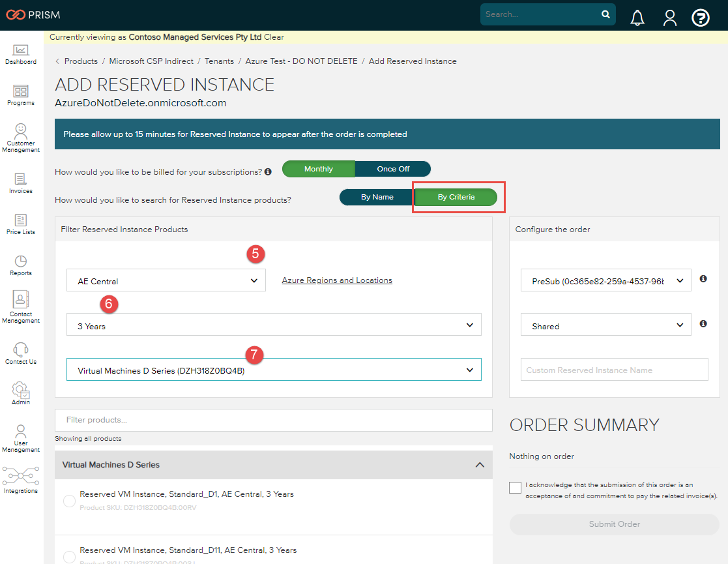This screenshot has width=728, height=564.
Task: Clear the currently viewed customer
Action: coord(274,37)
